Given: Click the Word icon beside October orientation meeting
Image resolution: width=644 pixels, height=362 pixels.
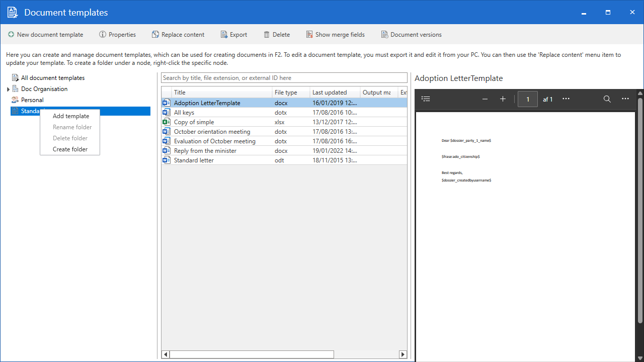Looking at the screenshot, I should 167,131.
